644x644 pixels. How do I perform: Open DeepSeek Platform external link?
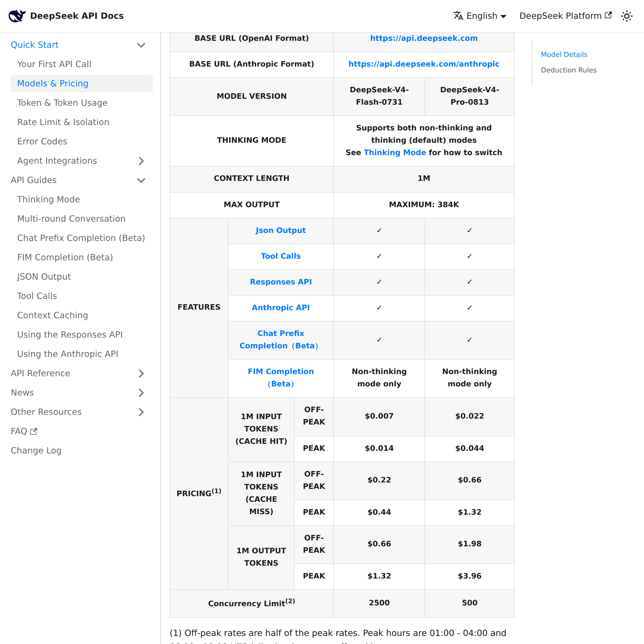click(x=565, y=16)
